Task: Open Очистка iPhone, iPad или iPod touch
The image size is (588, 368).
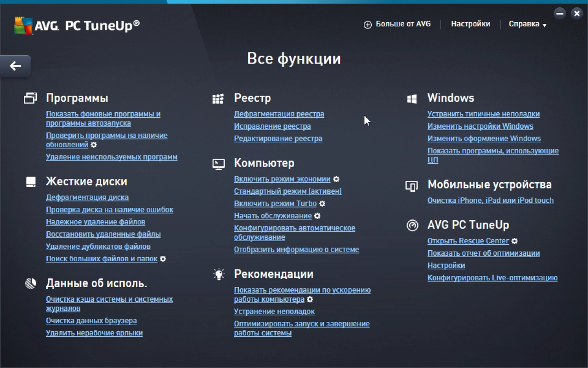Action: 491,201
